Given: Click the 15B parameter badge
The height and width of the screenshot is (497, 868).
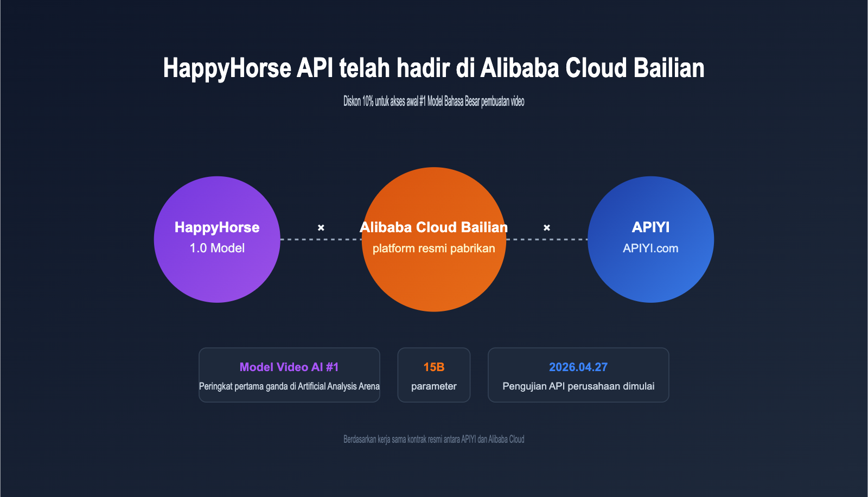Looking at the screenshot, I should tap(434, 375).
